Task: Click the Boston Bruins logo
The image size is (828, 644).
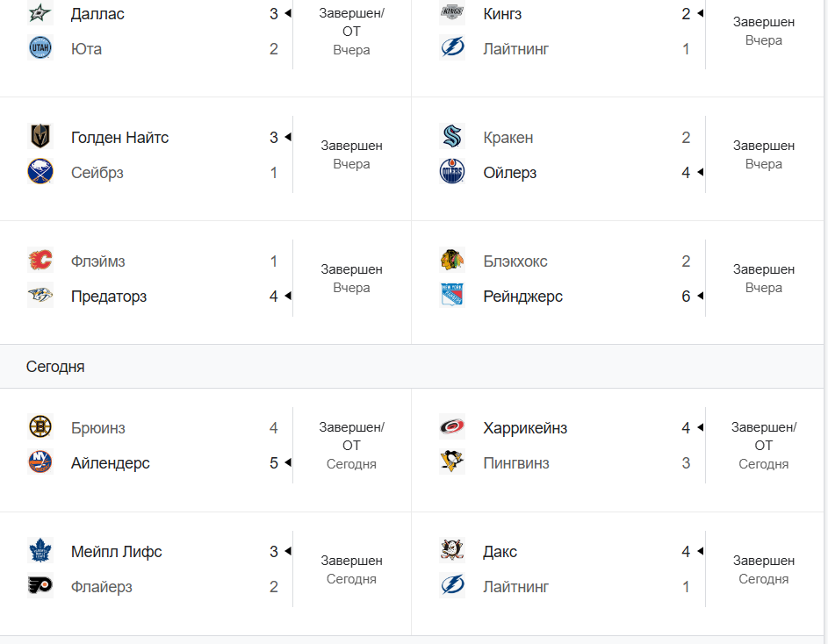Action: tap(40, 427)
